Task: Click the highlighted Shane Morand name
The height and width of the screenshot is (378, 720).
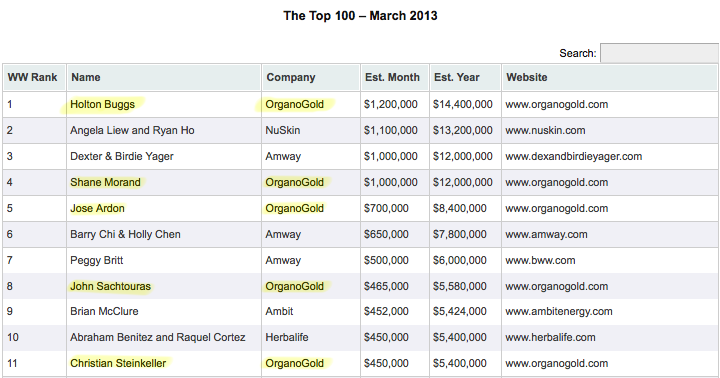Action: (105, 182)
